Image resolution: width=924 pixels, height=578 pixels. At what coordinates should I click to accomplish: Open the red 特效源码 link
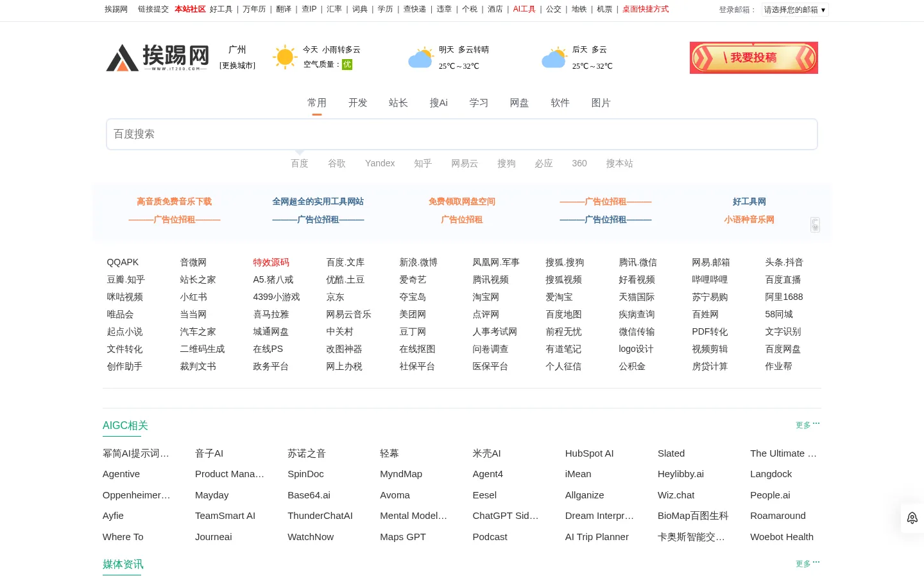271,262
